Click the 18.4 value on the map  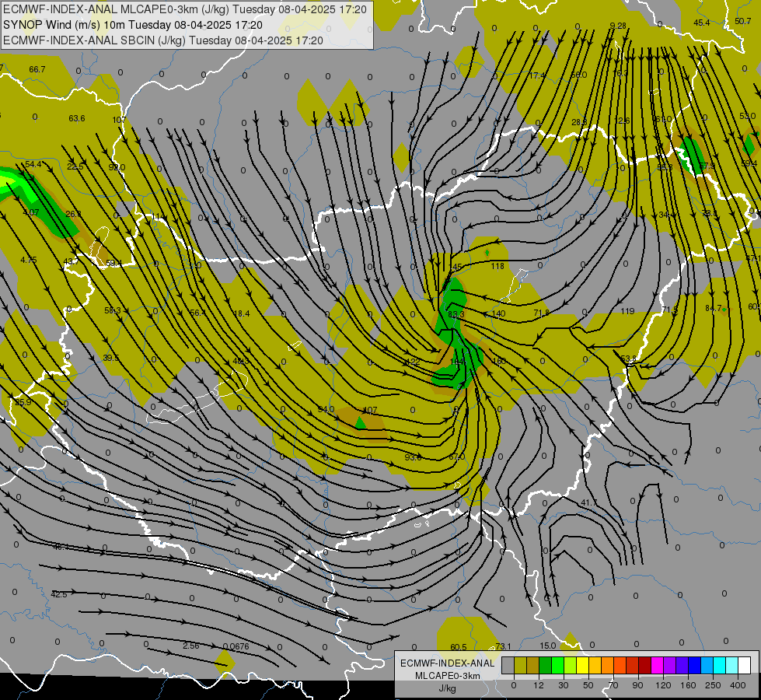coord(241,313)
